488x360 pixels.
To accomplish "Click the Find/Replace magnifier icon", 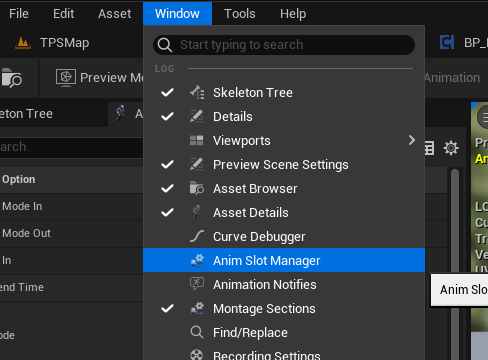I will [x=197, y=332].
